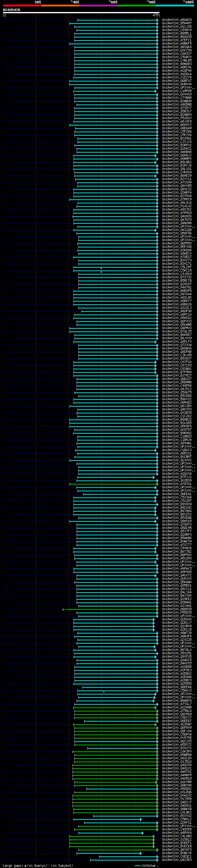Select the UniRef100_A4HT92 label

177,772
